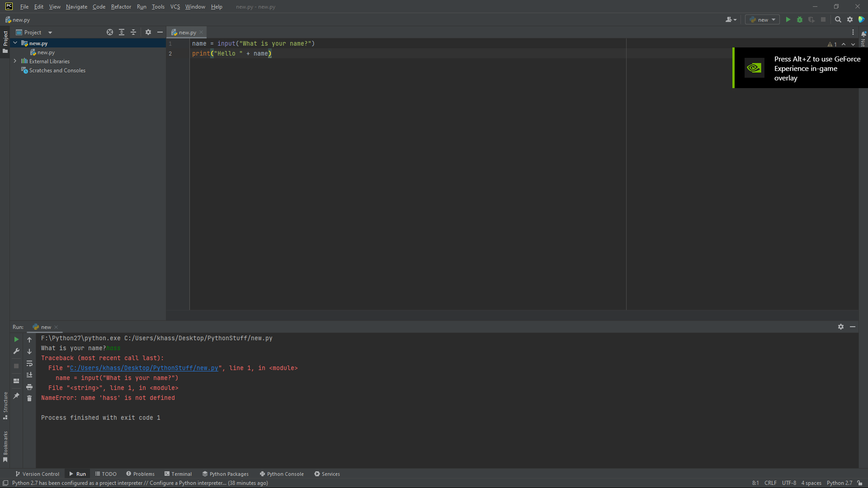Change CRLF line separator in status bar
The height and width of the screenshot is (488, 868).
pyautogui.click(x=770, y=483)
